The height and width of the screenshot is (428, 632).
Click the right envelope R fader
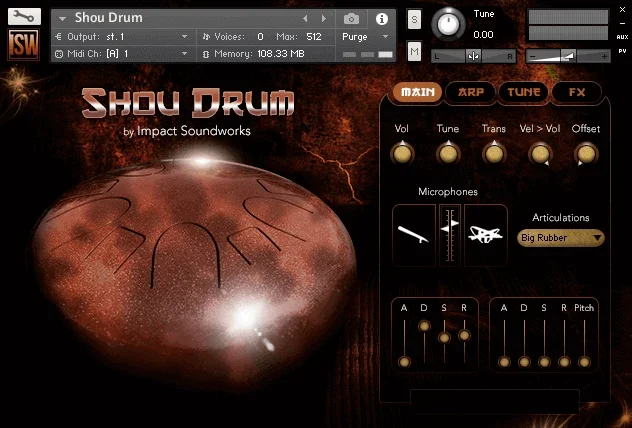click(x=564, y=362)
